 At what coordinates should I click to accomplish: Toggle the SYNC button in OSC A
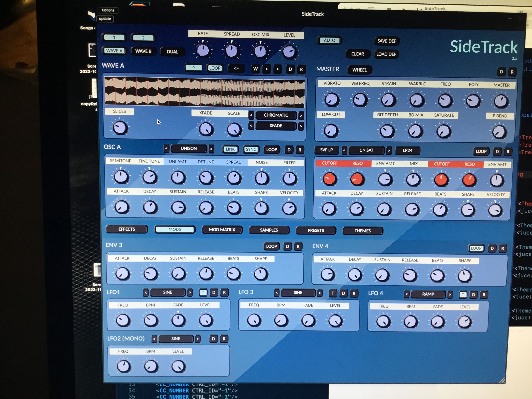(251, 149)
